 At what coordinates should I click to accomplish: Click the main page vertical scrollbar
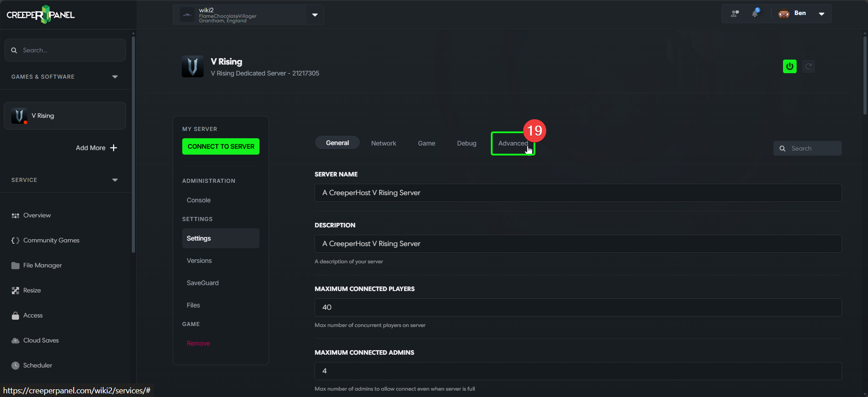[x=865, y=75]
